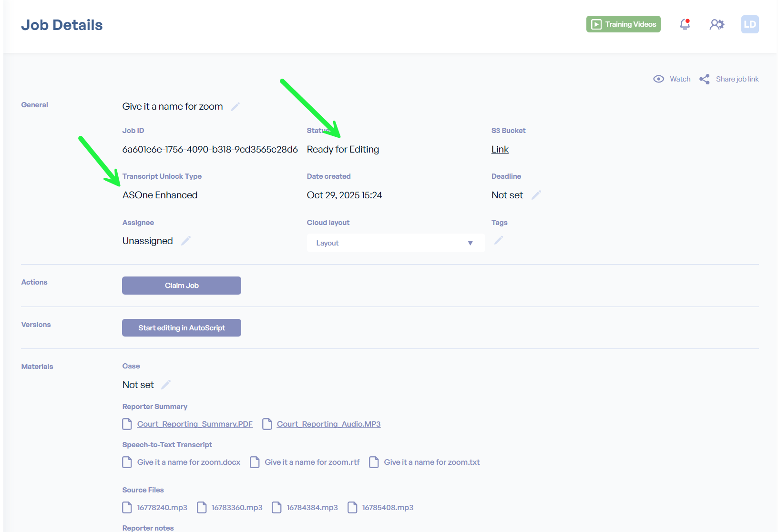Open the S3 Bucket Link
778x532 pixels.
pos(500,149)
